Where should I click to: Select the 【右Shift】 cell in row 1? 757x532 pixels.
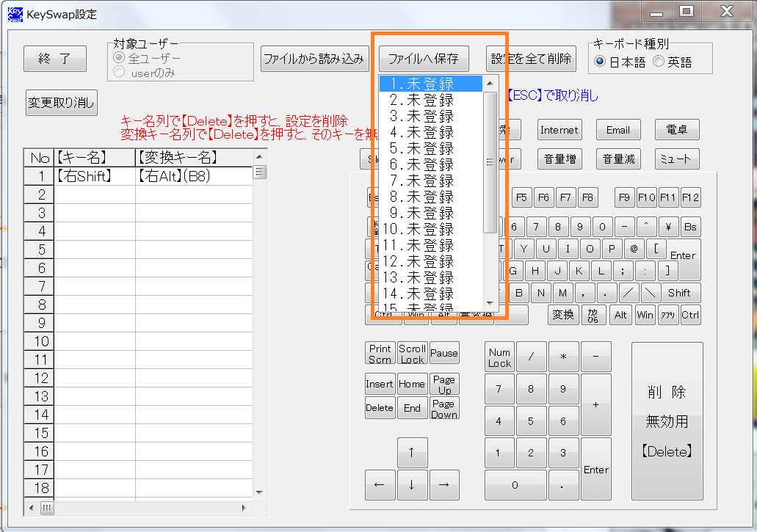(x=95, y=176)
